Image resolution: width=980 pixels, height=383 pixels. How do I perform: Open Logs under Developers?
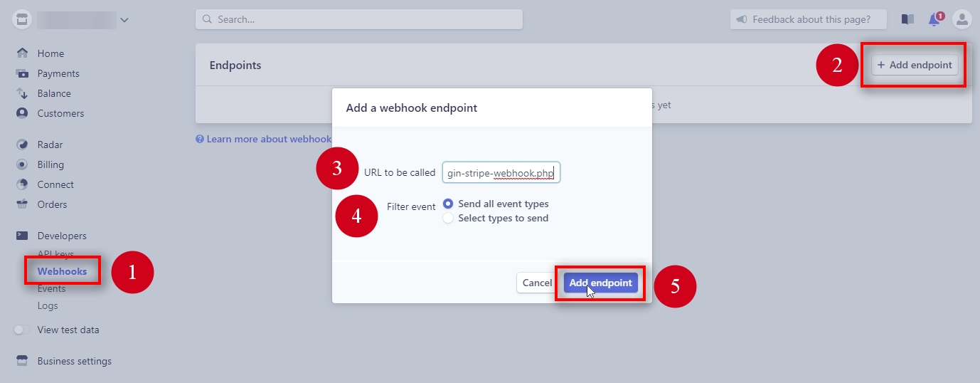(x=48, y=305)
